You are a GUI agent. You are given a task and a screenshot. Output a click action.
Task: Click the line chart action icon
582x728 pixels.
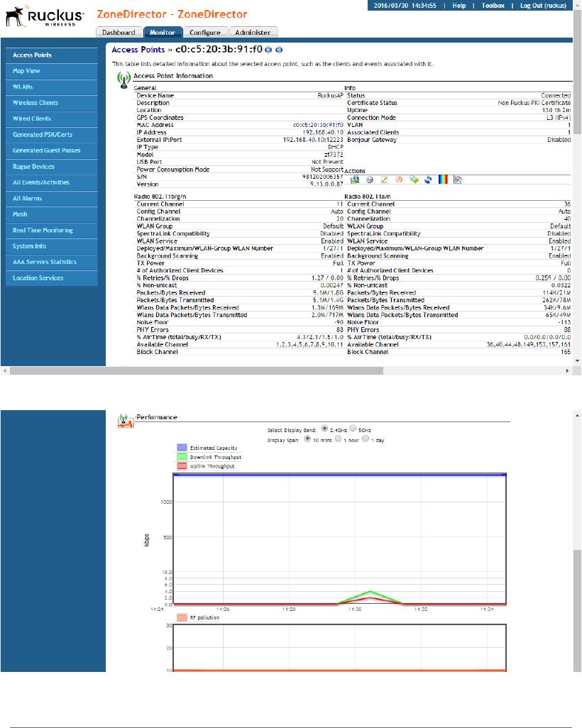(x=458, y=180)
